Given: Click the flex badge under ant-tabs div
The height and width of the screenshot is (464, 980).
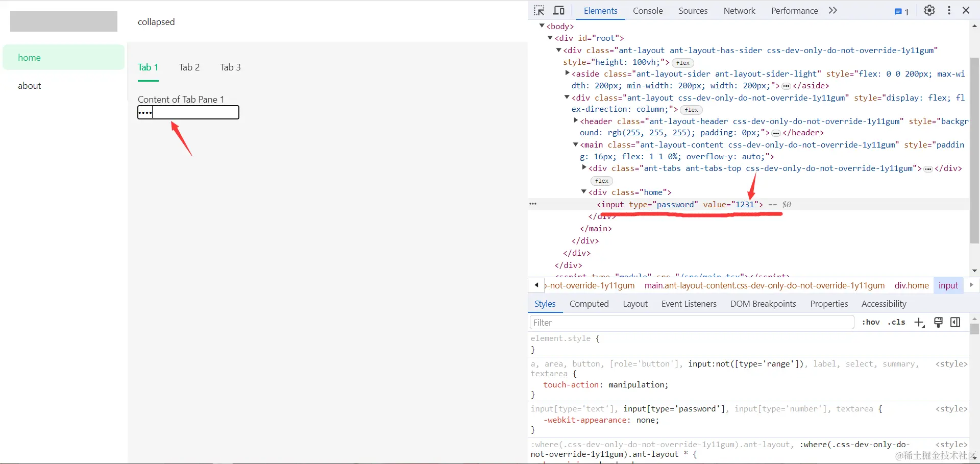Looking at the screenshot, I should coord(602,181).
